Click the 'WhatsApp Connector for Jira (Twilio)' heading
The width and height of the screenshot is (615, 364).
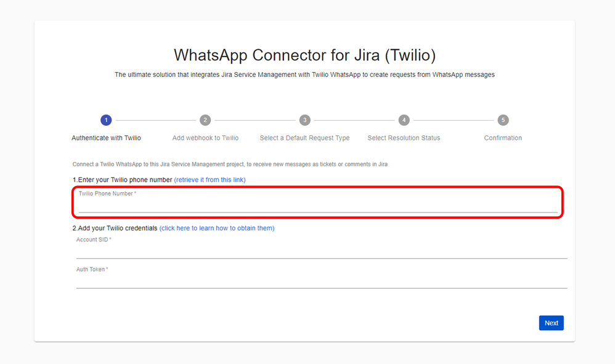click(x=305, y=55)
